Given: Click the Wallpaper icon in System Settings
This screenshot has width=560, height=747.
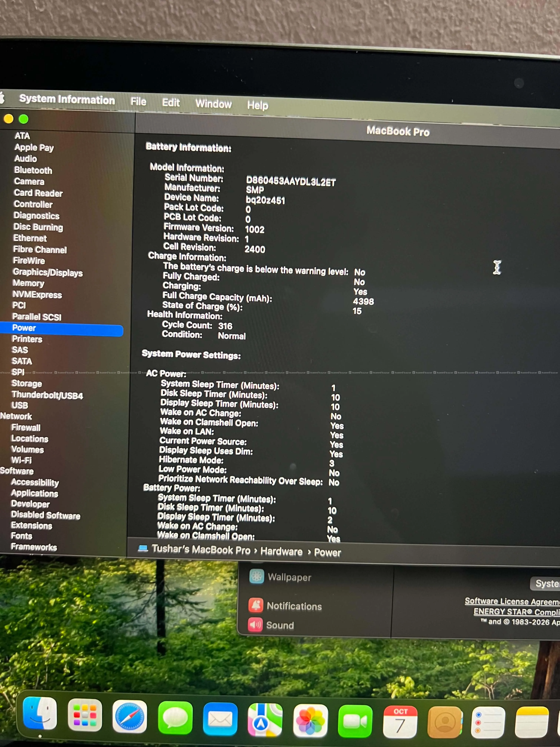Looking at the screenshot, I should point(256,576).
